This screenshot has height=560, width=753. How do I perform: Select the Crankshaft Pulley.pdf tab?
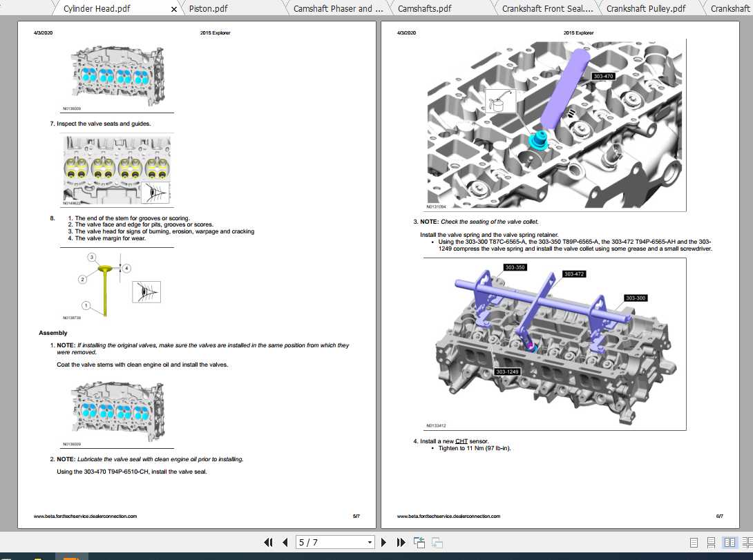646,9
